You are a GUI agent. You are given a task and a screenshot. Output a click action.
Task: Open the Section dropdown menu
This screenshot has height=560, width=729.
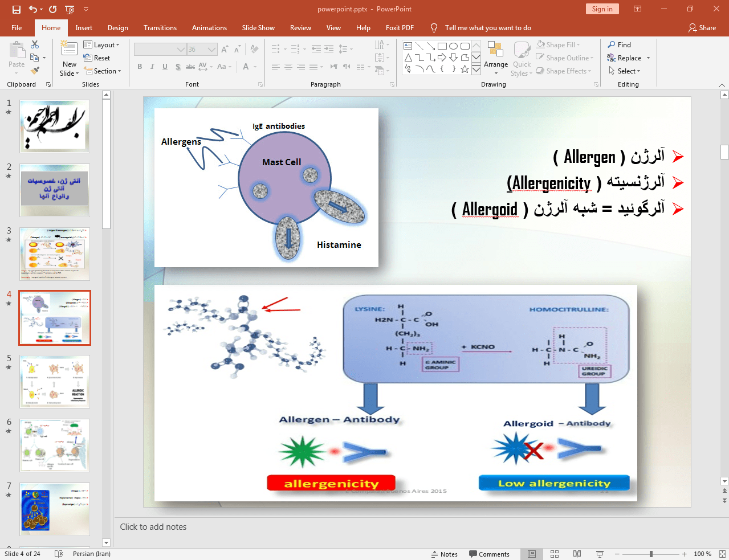tap(103, 71)
